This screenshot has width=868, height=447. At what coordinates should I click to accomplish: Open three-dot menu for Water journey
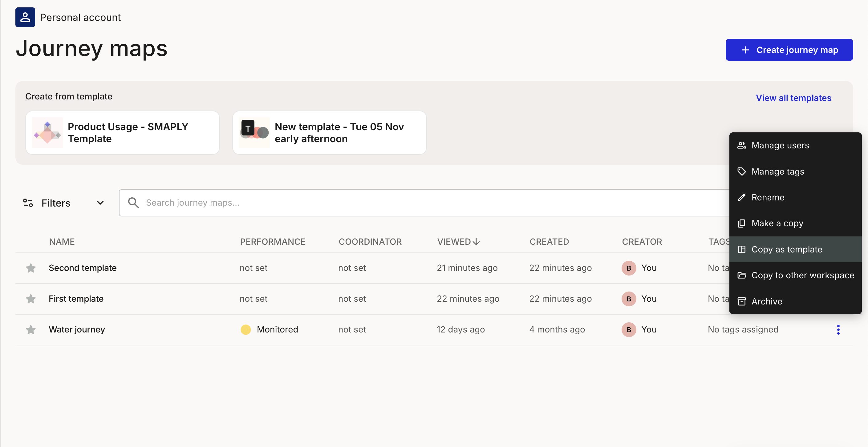838,329
